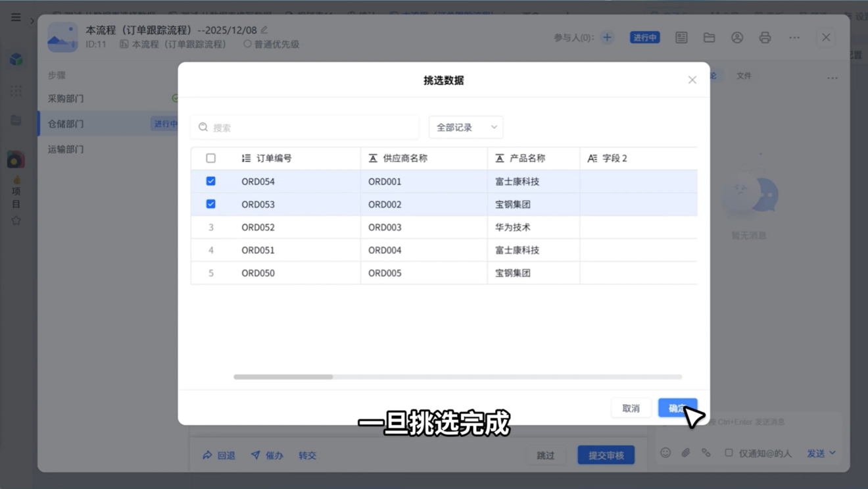Click the 搜索 field in 挑选数据 dialog
This screenshot has width=868, height=489.
[304, 127]
